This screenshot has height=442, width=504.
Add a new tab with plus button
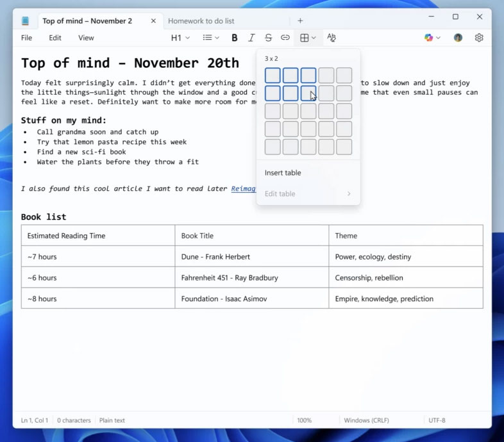tap(300, 21)
